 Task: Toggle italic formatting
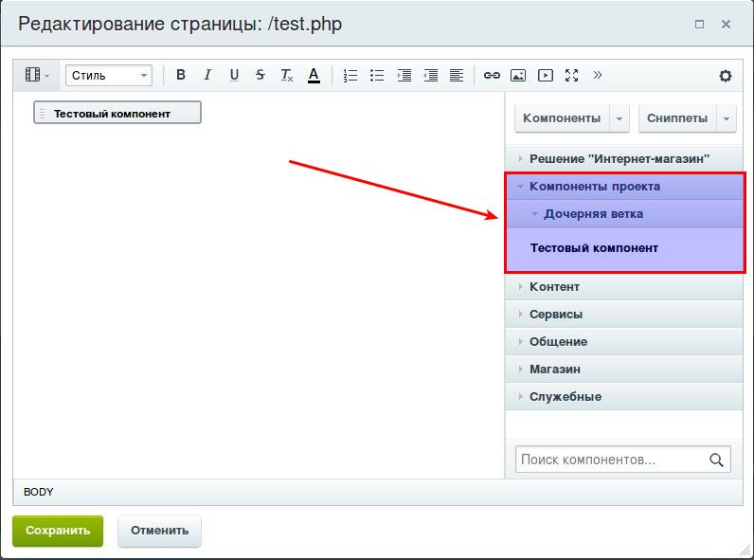point(207,75)
